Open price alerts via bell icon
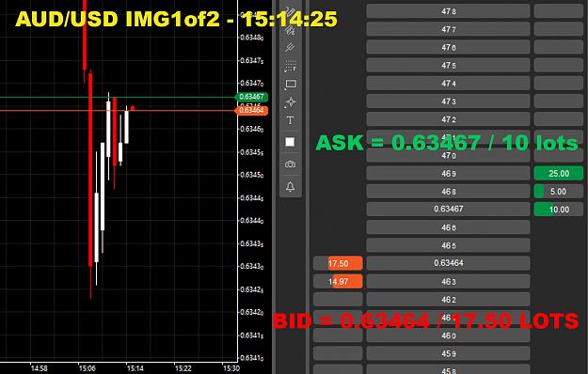The width and height of the screenshot is (588, 374). (291, 186)
